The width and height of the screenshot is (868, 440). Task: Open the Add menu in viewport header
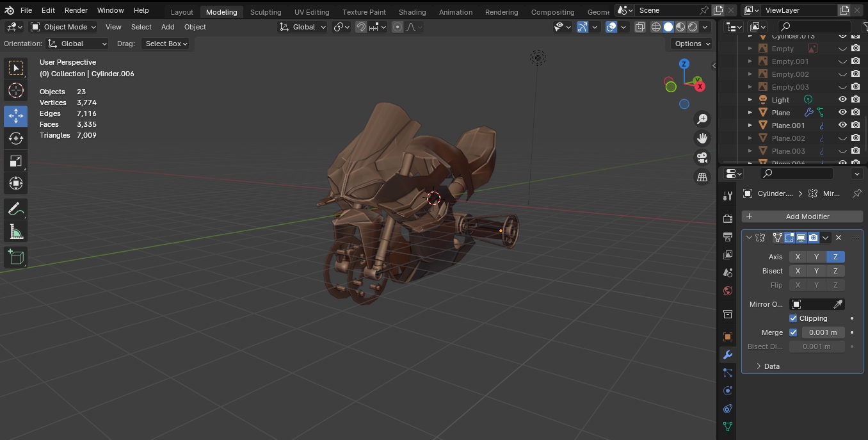click(x=168, y=27)
